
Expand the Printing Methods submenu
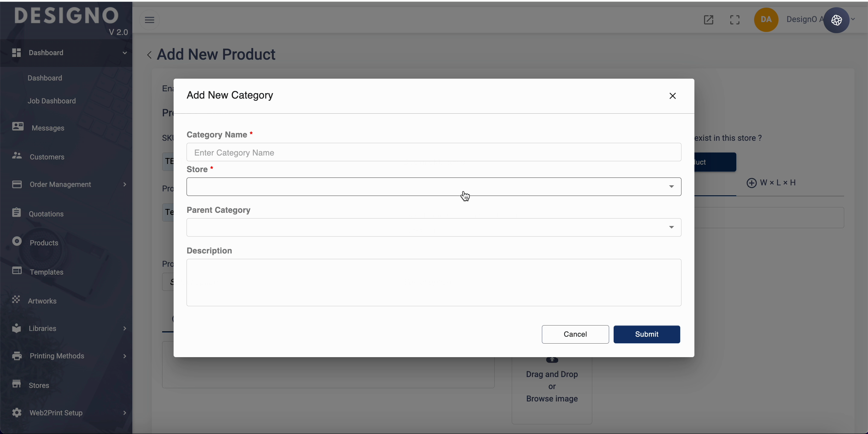point(57,356)
